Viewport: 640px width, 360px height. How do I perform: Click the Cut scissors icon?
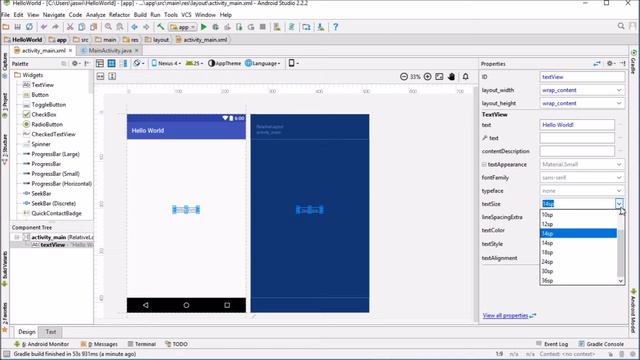[70, 27]
